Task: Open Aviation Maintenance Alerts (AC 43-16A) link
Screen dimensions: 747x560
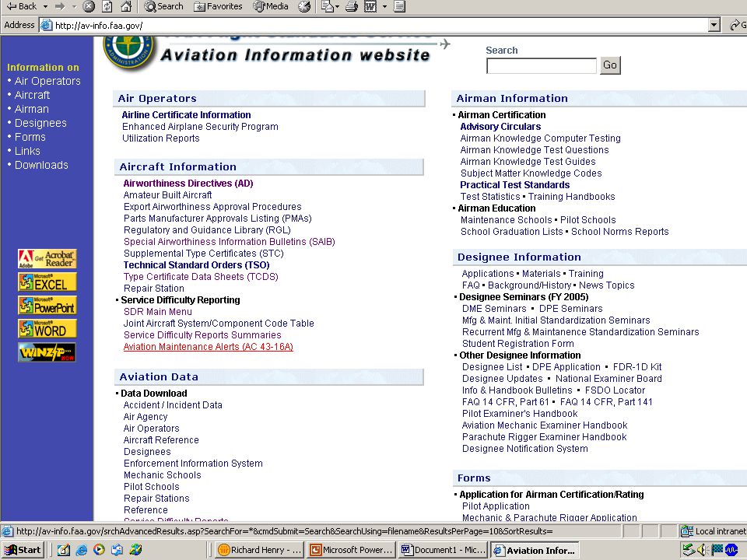Action: (209, 347)
